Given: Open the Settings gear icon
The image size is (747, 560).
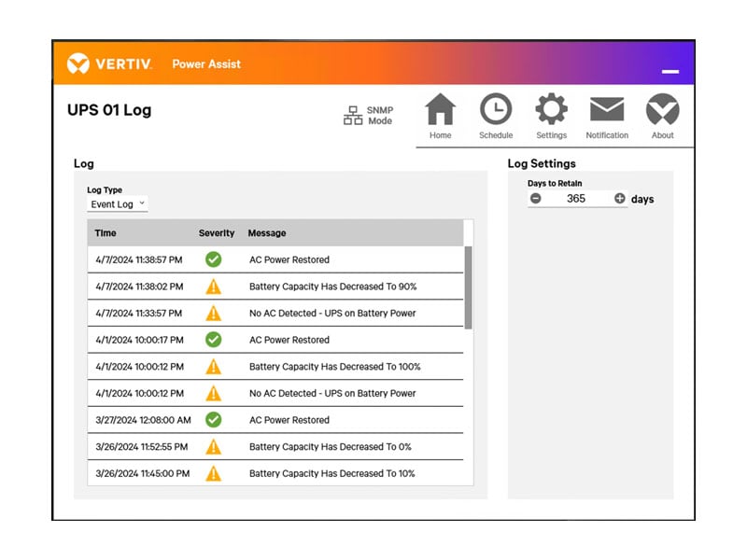Looking at the screenshot, I should pos(551,111).
